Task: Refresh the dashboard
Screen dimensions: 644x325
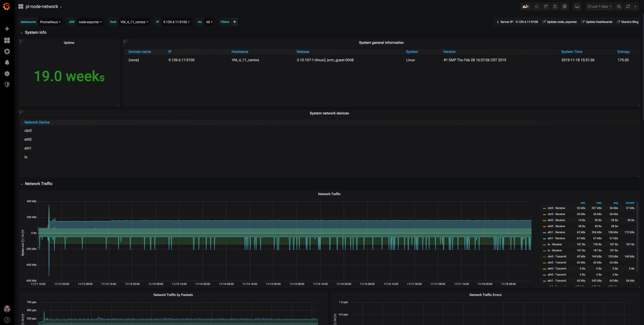Action: [x=628, y=7]
